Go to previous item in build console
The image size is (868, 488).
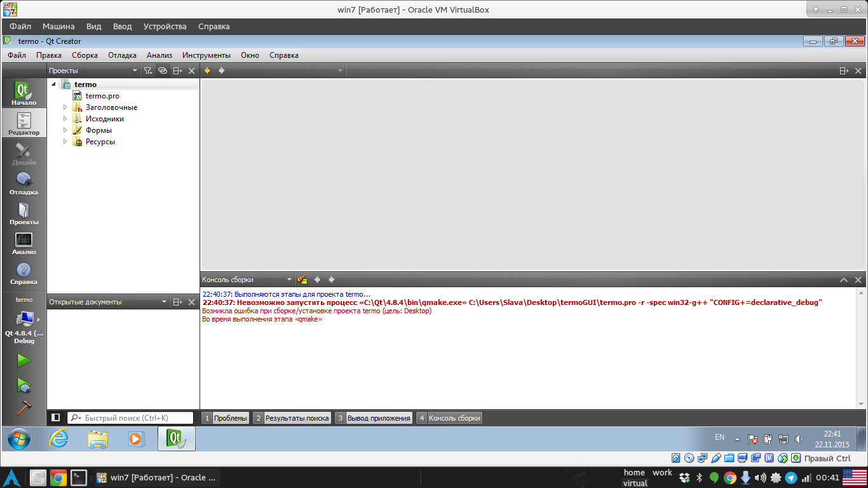(317, 280)
